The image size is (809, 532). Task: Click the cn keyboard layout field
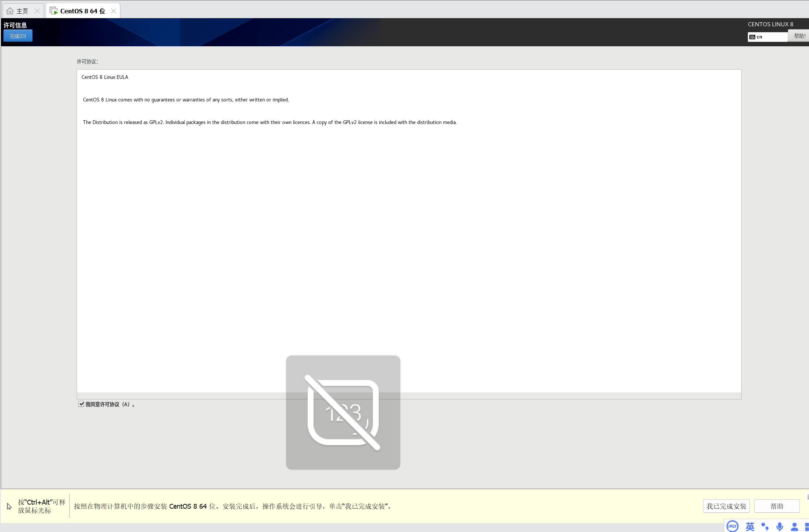768,37
